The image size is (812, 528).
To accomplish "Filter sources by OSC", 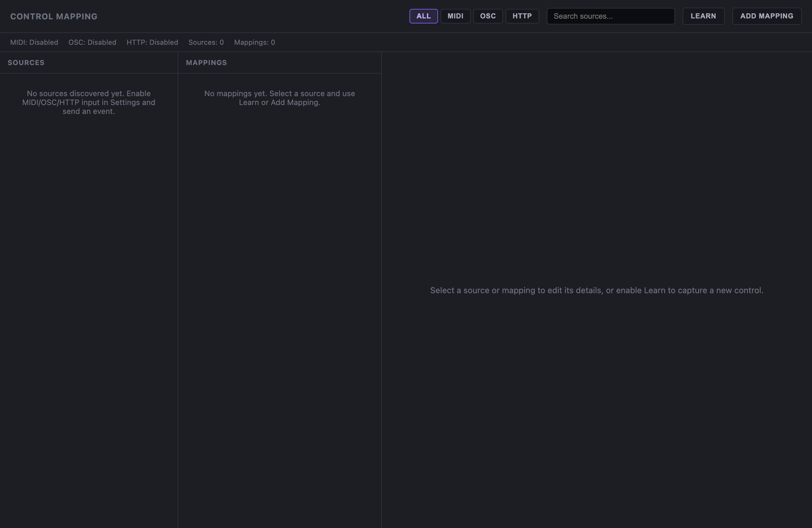I will tap(488, 16).
